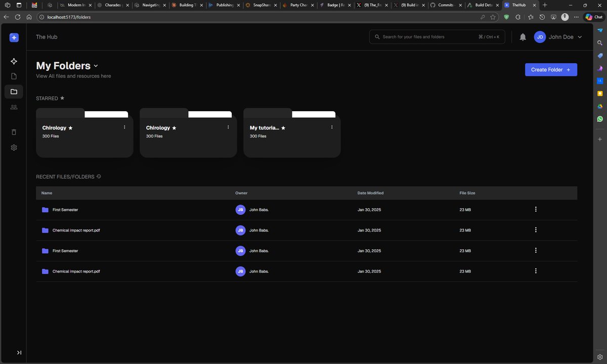The image size is (607, 364).
Task: Open search icon in browser sidebar
Action: point(600,43)
